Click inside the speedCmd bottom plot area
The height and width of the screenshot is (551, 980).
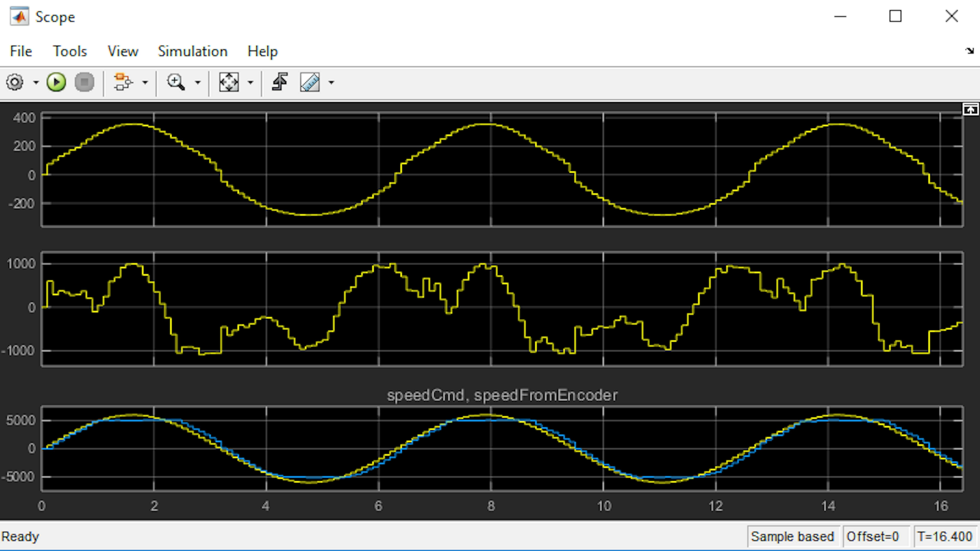click(502, 448)
